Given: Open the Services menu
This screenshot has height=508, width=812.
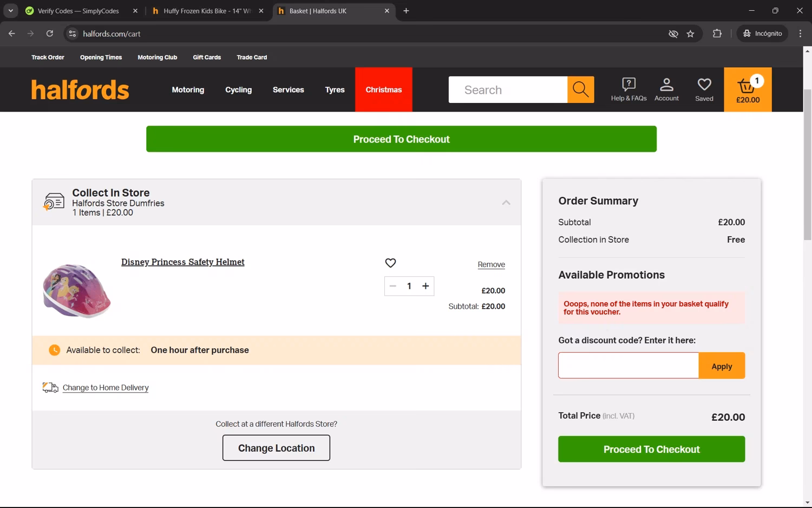Looking at the screenshot, I should [x=288, y=90].
